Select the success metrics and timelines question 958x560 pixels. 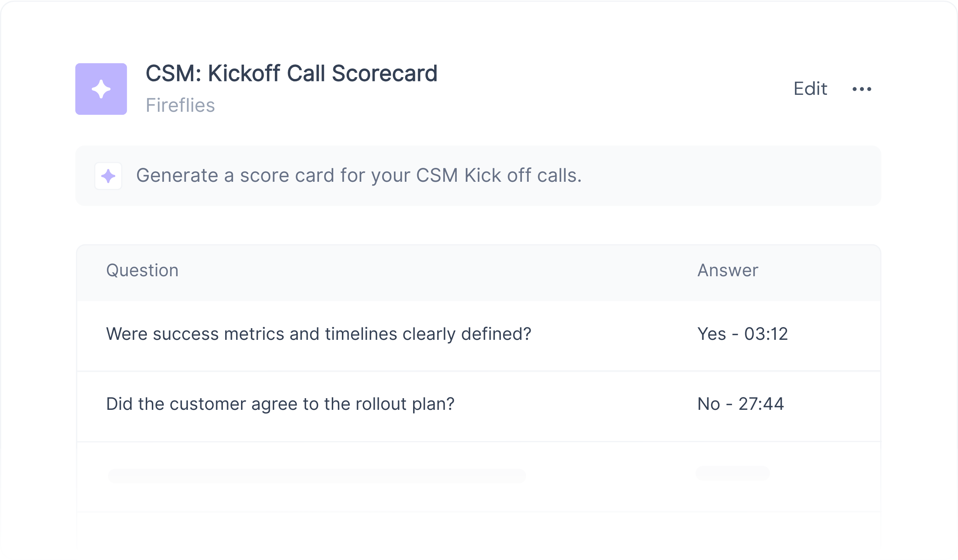pyautogui.click(x=319, y=334)
